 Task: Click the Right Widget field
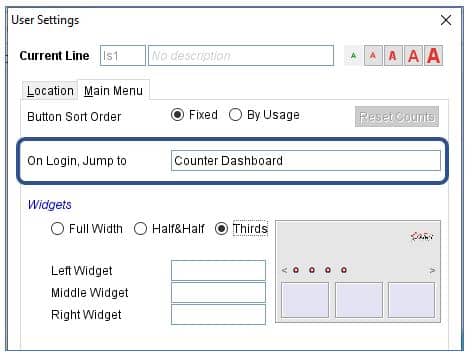(x=218, y=314)
